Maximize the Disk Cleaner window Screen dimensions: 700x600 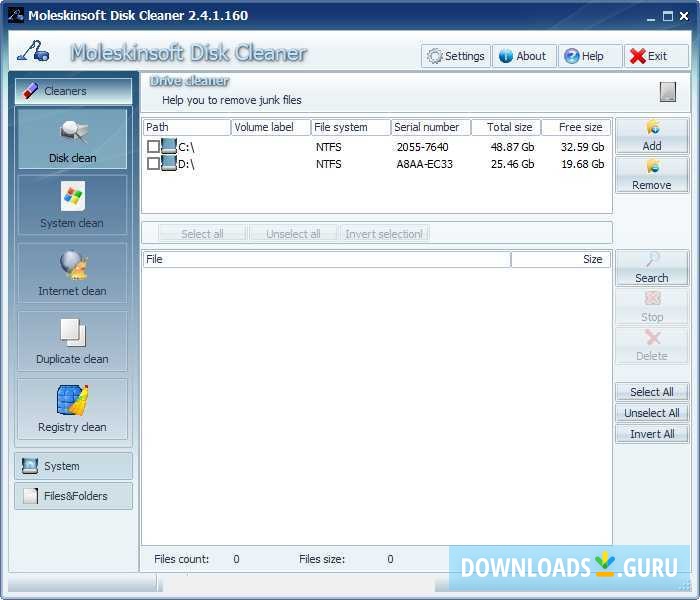coord(668,17)
